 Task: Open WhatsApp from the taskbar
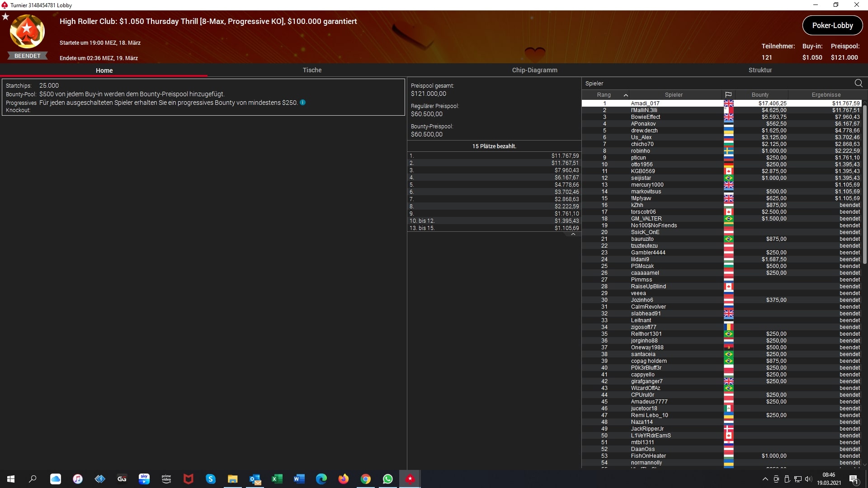click(387, 479)
